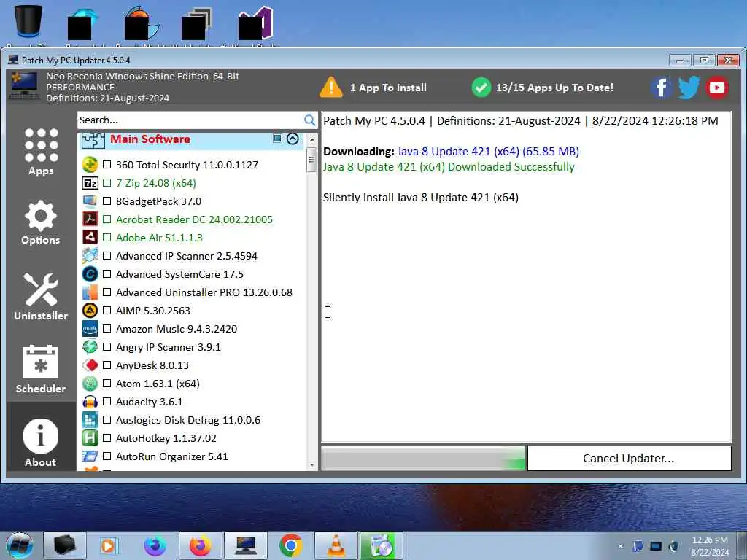The image size is (747, 560).
Task: Click the app list scrollbar thumb
Action: click(312, 159)
